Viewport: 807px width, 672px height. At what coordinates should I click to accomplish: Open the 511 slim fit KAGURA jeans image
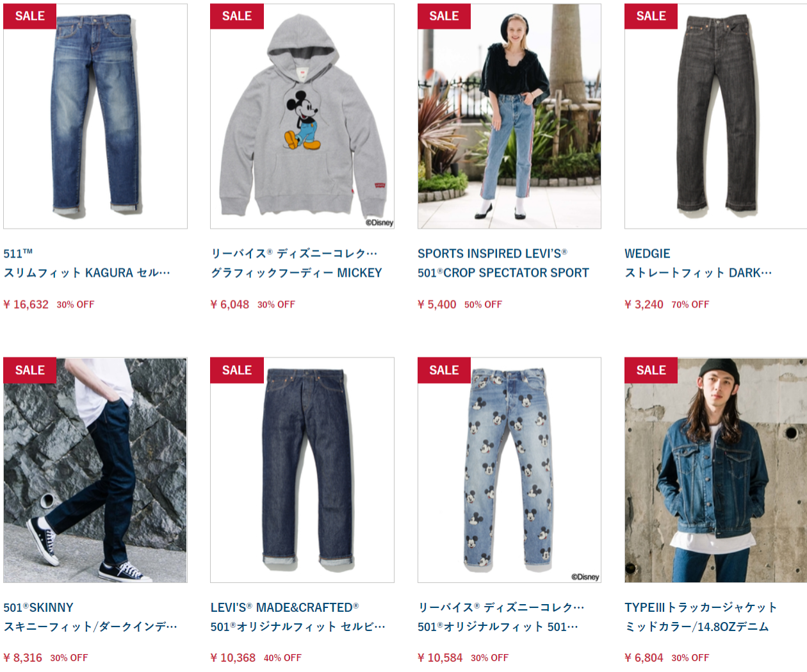(95, 116)
